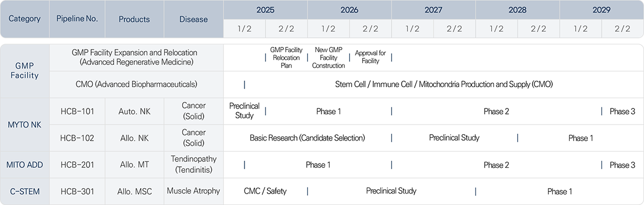The width and height of the screenshot is (644, 205).
Task: Click the HCB-101 pipeline number
Action: [77, 111]
